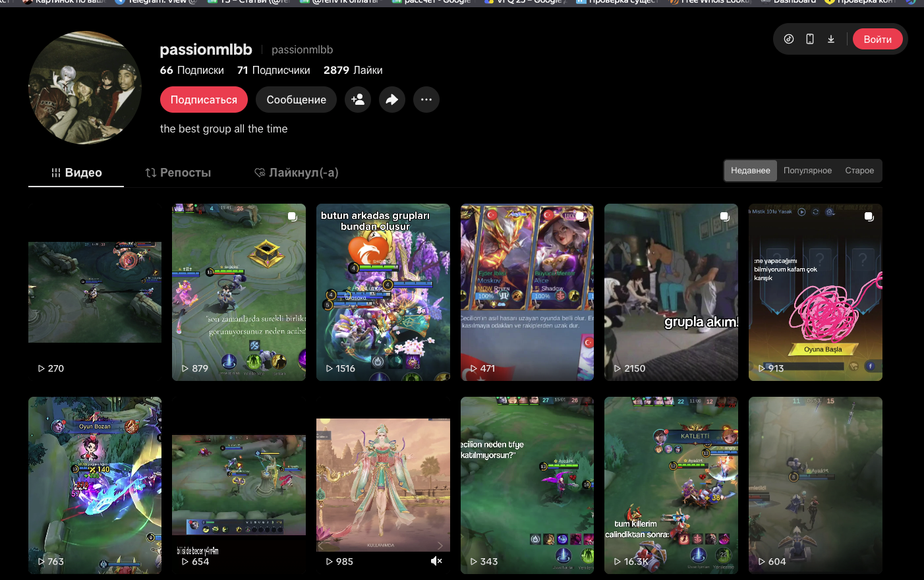Click the grey passionmlbb nickname text
This screenshot has height=580, width=924.
coord(302,49)
